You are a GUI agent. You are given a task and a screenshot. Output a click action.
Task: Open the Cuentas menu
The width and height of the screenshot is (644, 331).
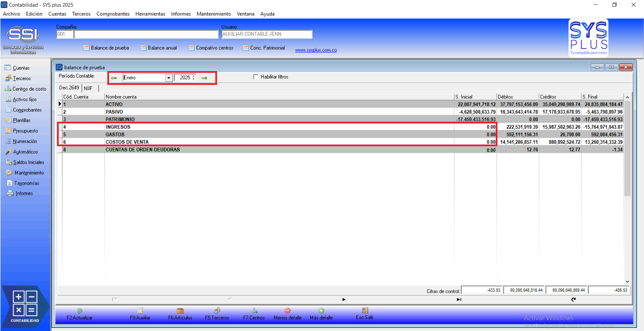coord(57,14)
